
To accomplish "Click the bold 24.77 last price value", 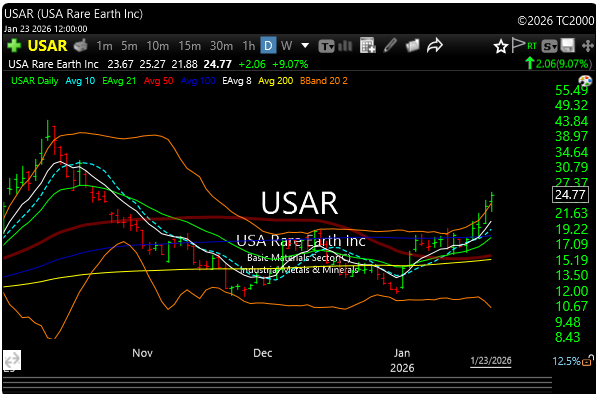I will pos(217,64).
